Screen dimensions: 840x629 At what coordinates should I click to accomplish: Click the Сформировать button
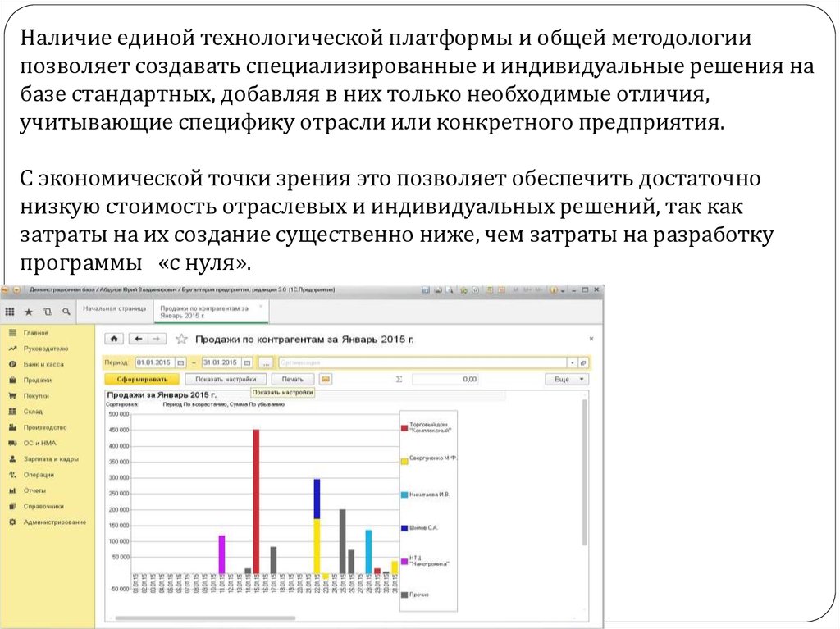[141, 380]
